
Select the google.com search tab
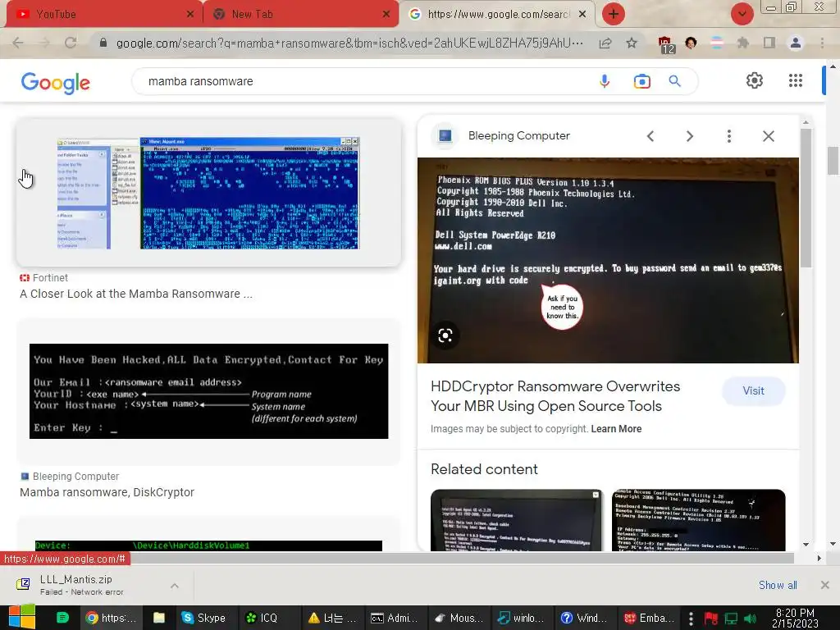pos(497,14)
